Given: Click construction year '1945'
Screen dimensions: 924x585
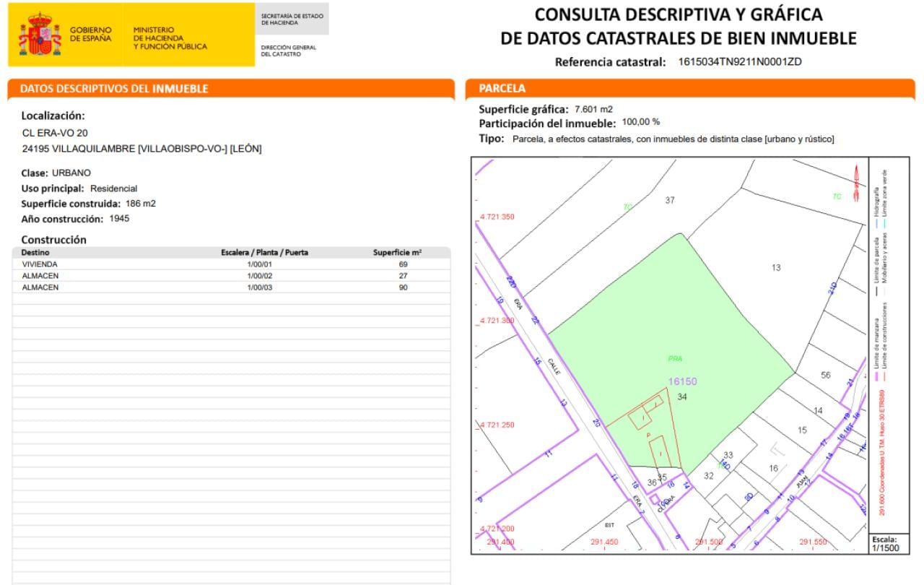Looking at the screenshot, I should click(120, 218).
